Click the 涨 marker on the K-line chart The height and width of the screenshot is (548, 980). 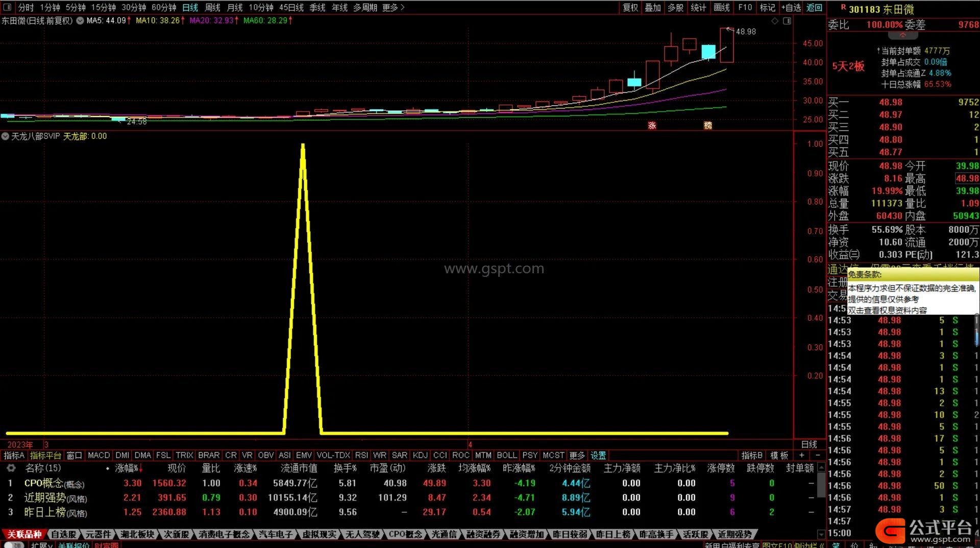point(652,125)
